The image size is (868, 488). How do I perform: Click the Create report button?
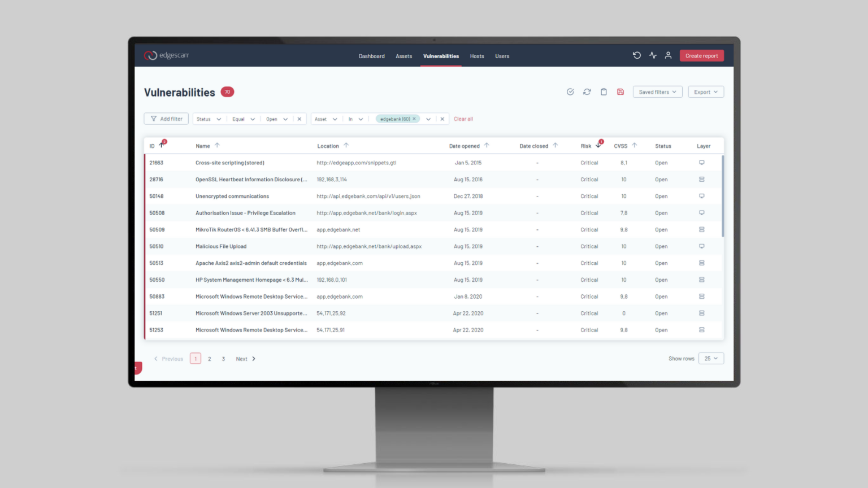(701, 55)
